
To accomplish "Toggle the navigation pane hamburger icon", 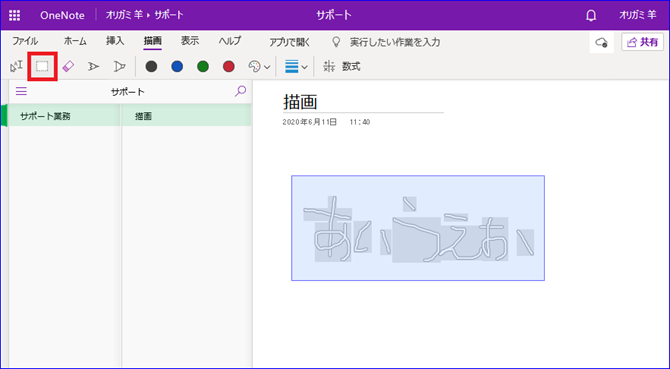I will pyautogui.click(x=21, y=91).
